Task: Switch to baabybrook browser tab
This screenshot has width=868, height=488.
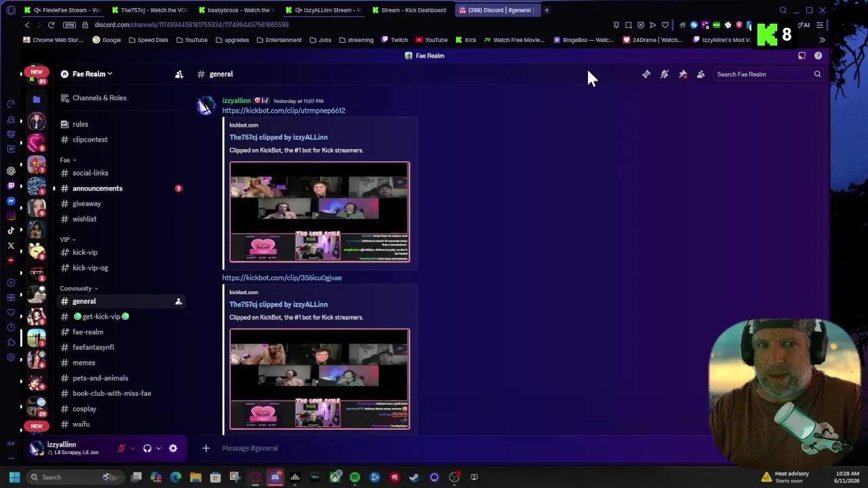Action: 237,10
